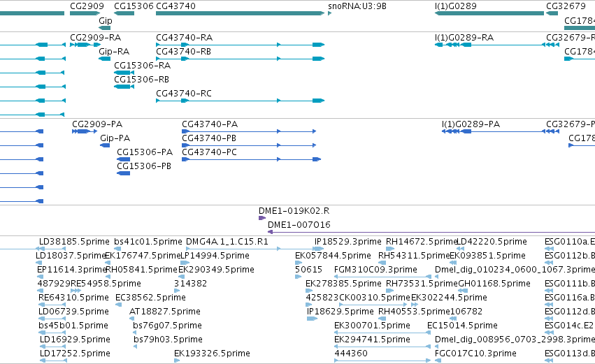Open transcript CG43740-RC

[184, 94]
